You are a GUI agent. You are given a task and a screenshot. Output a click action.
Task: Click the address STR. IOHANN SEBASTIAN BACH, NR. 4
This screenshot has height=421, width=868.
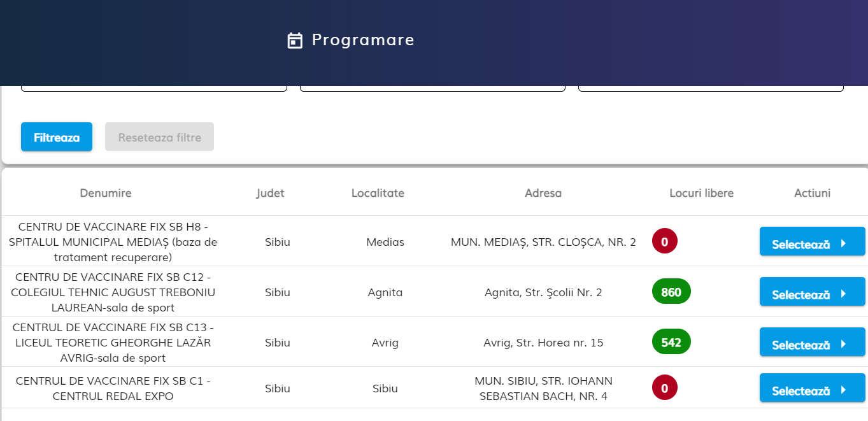click(x=543, y=388)
